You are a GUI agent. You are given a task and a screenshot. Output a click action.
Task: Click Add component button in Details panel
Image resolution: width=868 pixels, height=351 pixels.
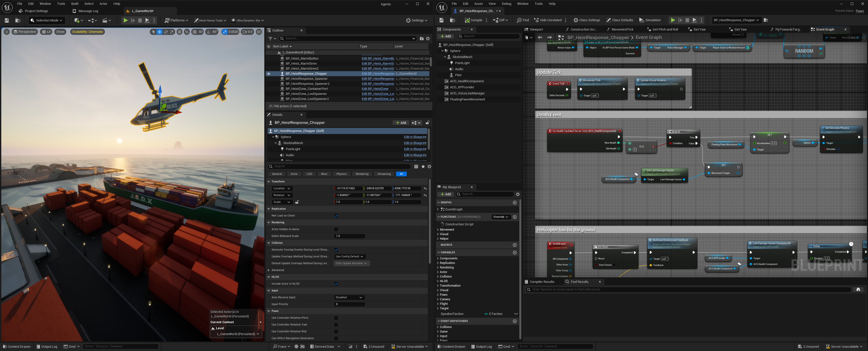(x=401, y=123)
